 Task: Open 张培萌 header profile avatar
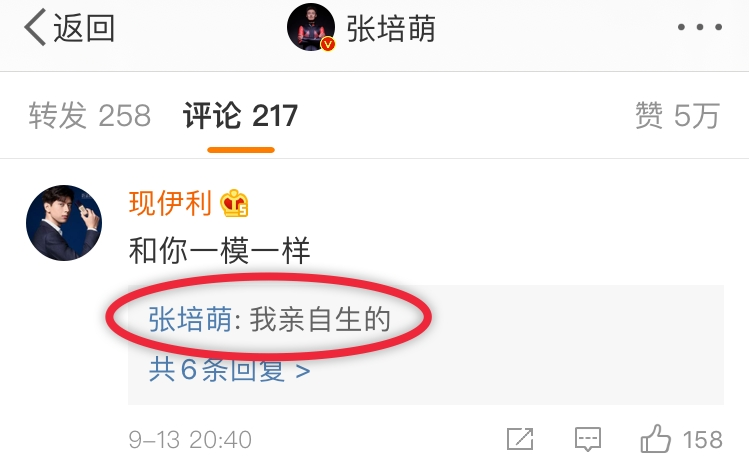point(311,27)
